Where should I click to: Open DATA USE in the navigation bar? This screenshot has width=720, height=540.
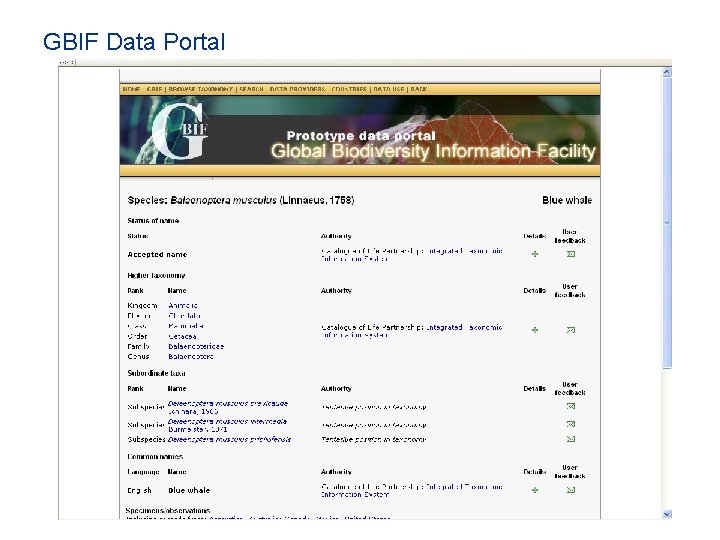tap(388, 89)
